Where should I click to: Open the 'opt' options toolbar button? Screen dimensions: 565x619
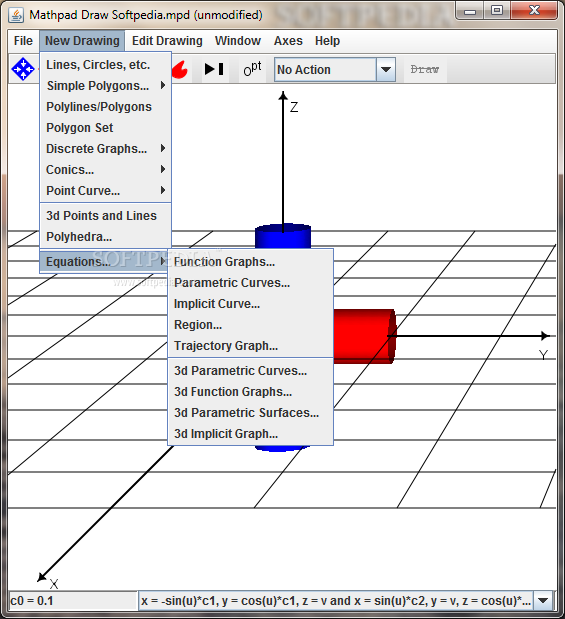[252, 69]
